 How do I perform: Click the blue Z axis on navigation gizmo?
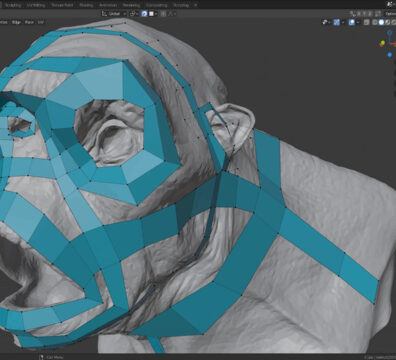390,32
